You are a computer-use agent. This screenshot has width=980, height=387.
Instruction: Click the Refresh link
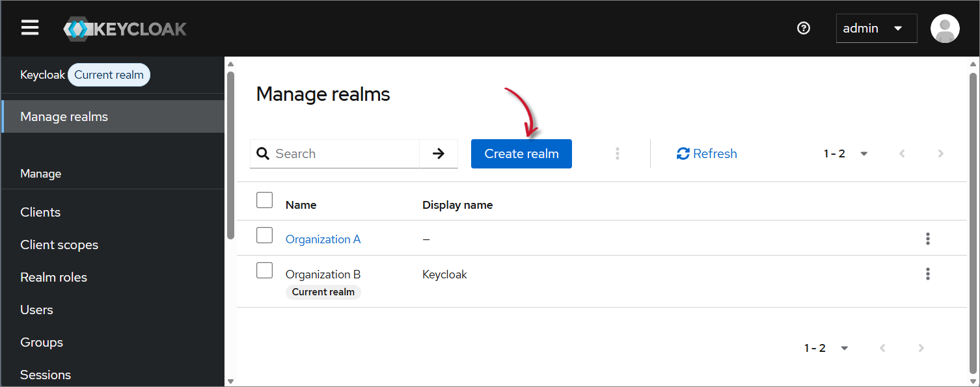tap(707, 153)
